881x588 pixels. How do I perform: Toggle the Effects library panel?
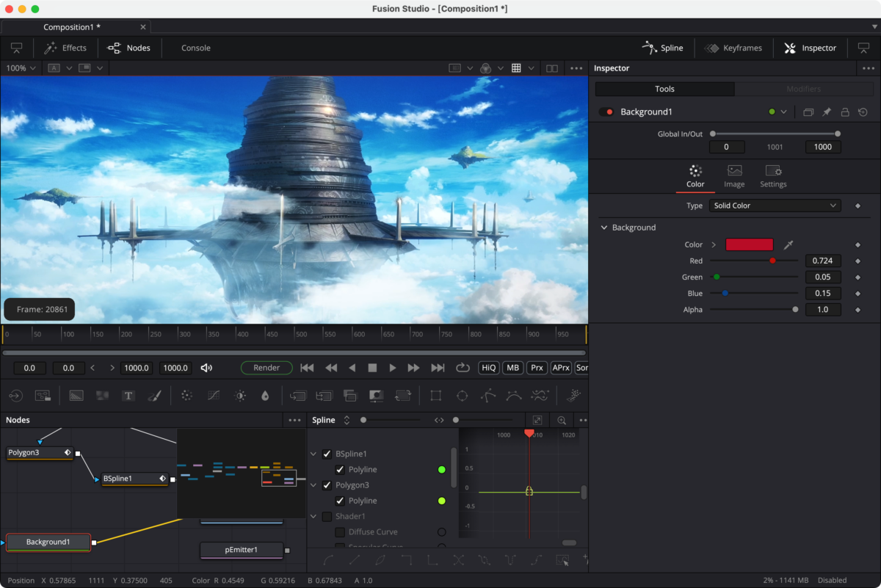click(x=65, y=48)
